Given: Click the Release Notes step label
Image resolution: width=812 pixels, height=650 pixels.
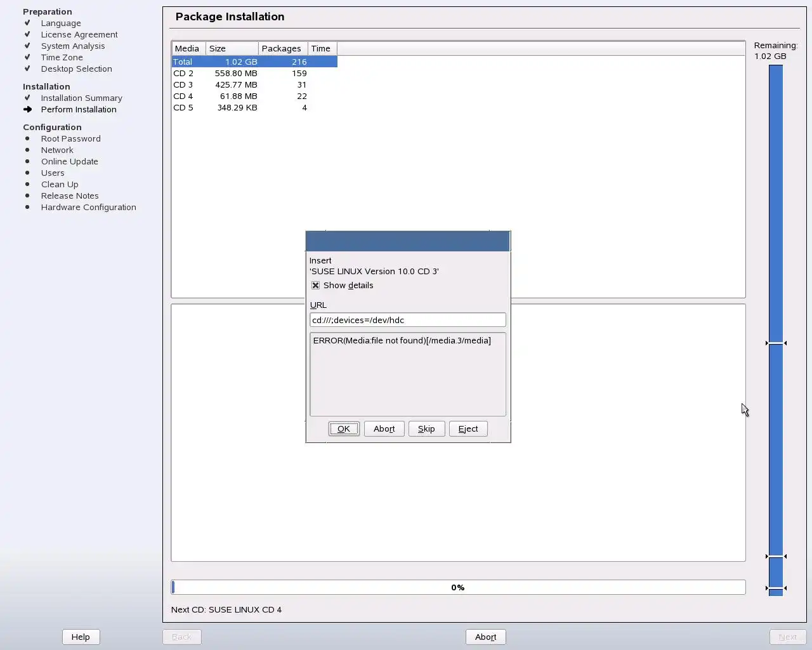Looking at the screenshot, I should (70, 196).
